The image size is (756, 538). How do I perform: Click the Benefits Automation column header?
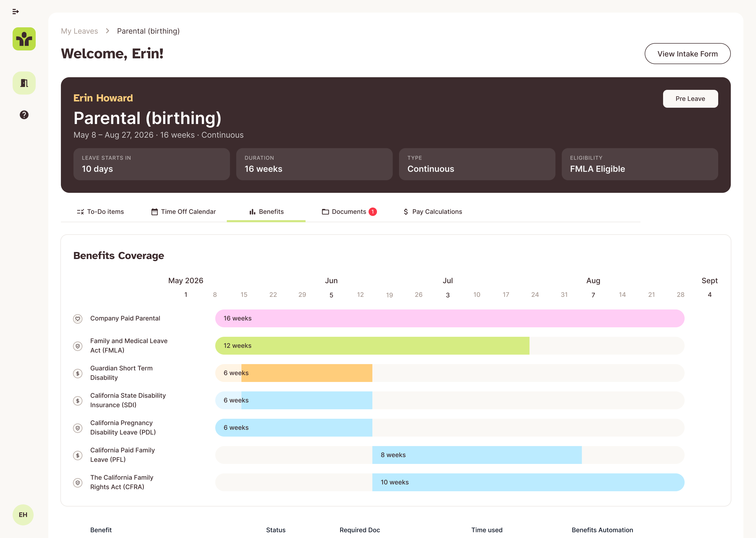(x=602, y=530)
